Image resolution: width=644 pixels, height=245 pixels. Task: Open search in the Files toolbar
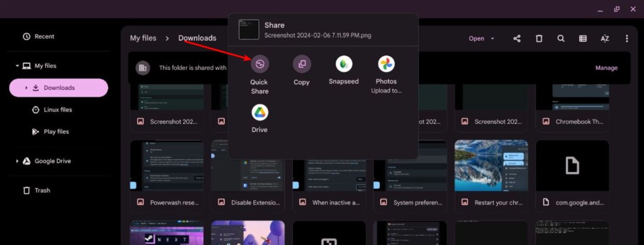(560, 38)
